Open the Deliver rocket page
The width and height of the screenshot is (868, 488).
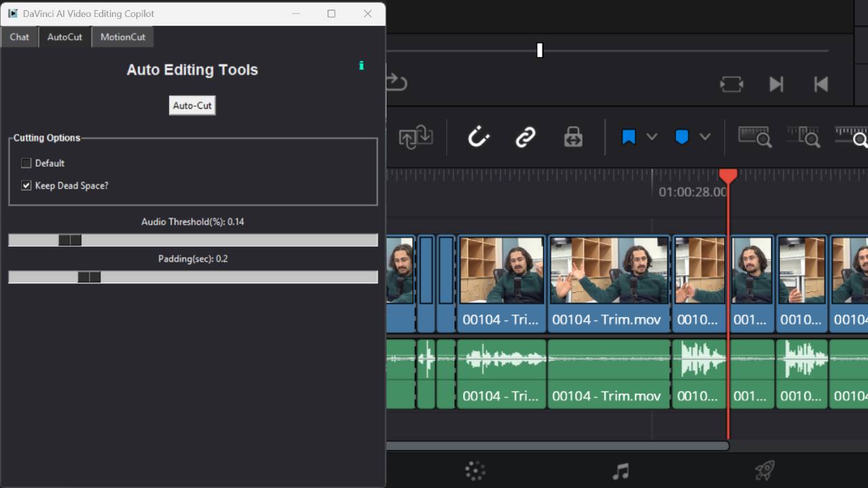[764, 470]
